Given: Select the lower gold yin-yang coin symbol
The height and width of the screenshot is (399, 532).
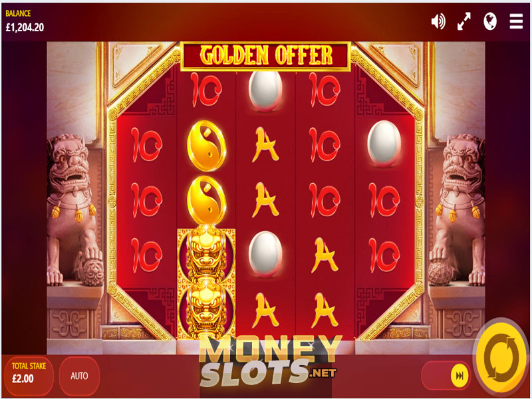Looking at the screenshot, I should pos(206,200).
